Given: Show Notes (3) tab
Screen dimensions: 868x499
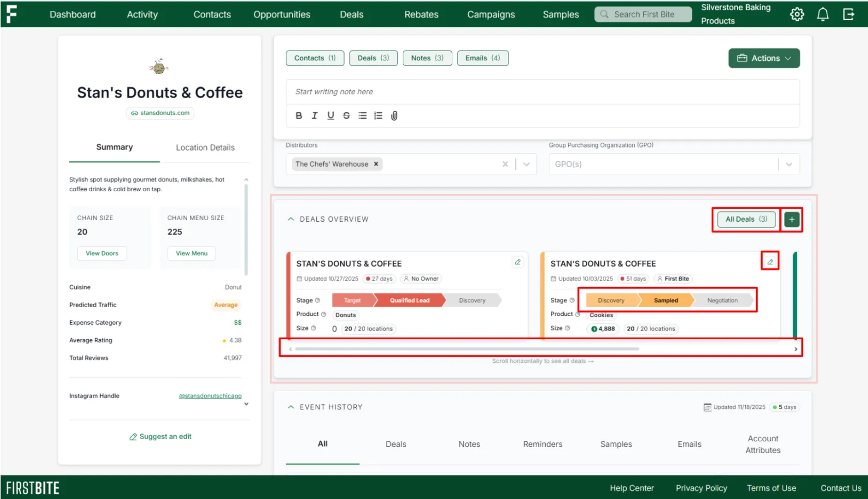Looking at the screenshot, I should (427, 58).
